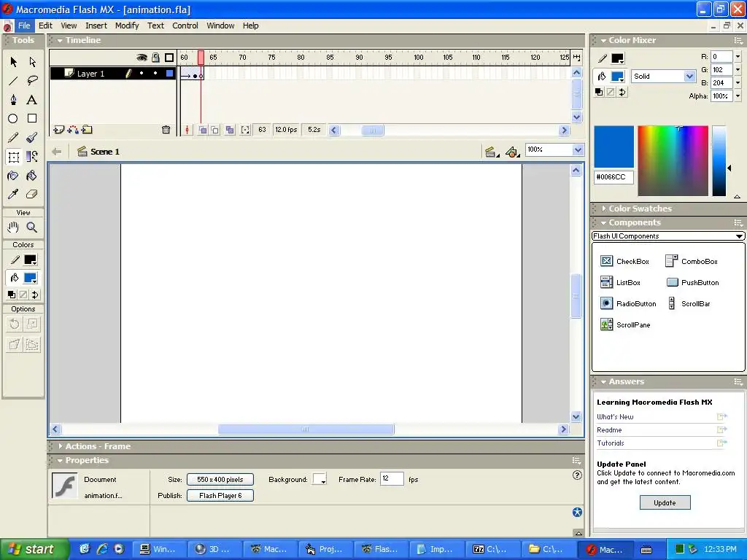Select the Pencil tool
Viewport: 747px width, 560px height.
(x=13, y=138)
